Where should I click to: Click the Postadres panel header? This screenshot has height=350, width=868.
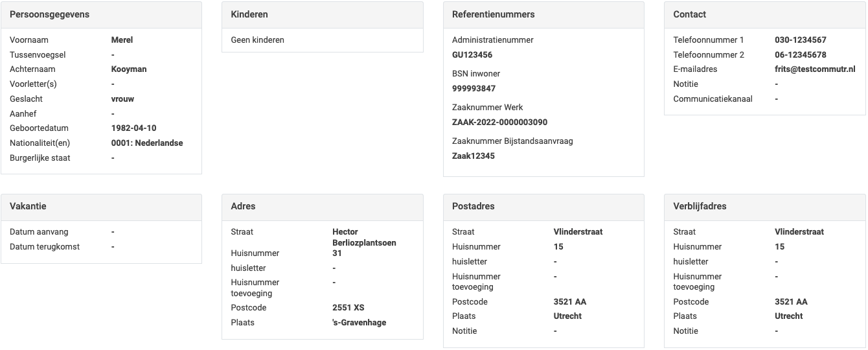click(473, 206)
